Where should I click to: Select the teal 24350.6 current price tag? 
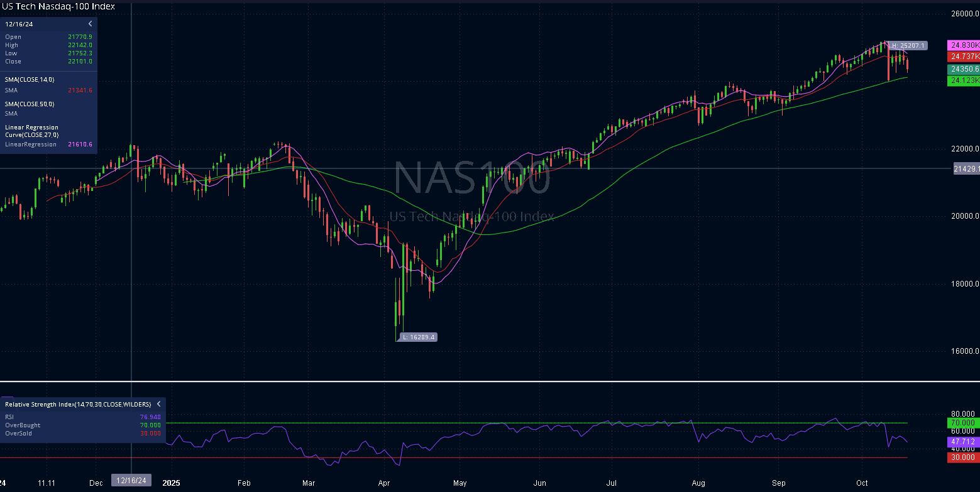(x=963, y=69)
